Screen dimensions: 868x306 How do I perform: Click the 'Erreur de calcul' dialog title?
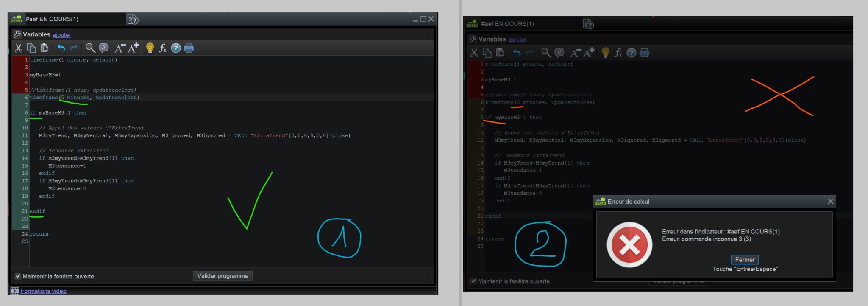[x=628, y=202]
